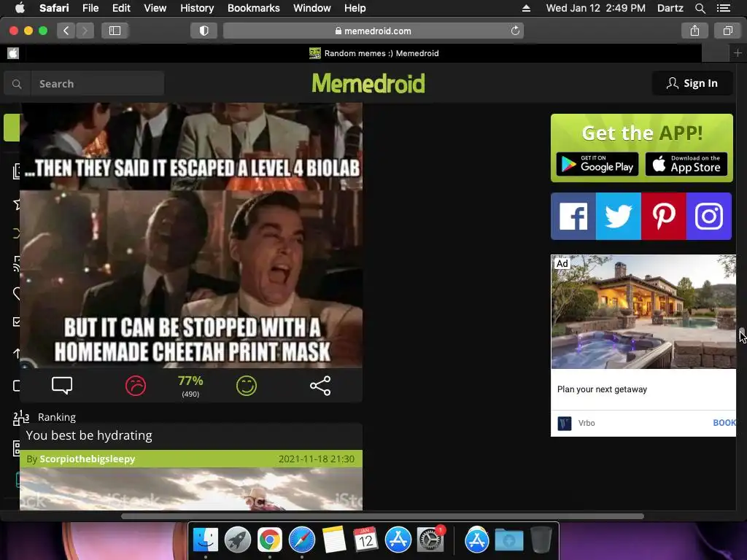Click the Vrbo ad image
The width and height of the screenshot is (747, 560).
[x=643, y=312]
